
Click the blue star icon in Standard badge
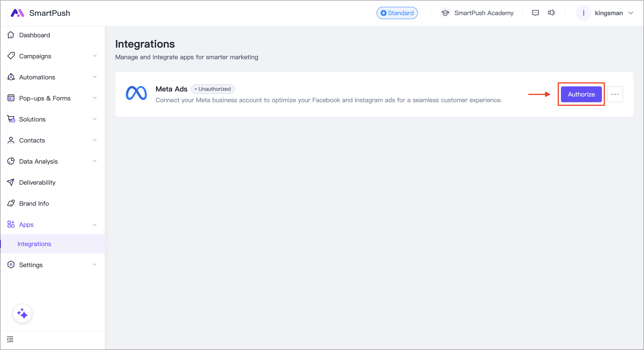pyautogui.click(x=384, y=13)
